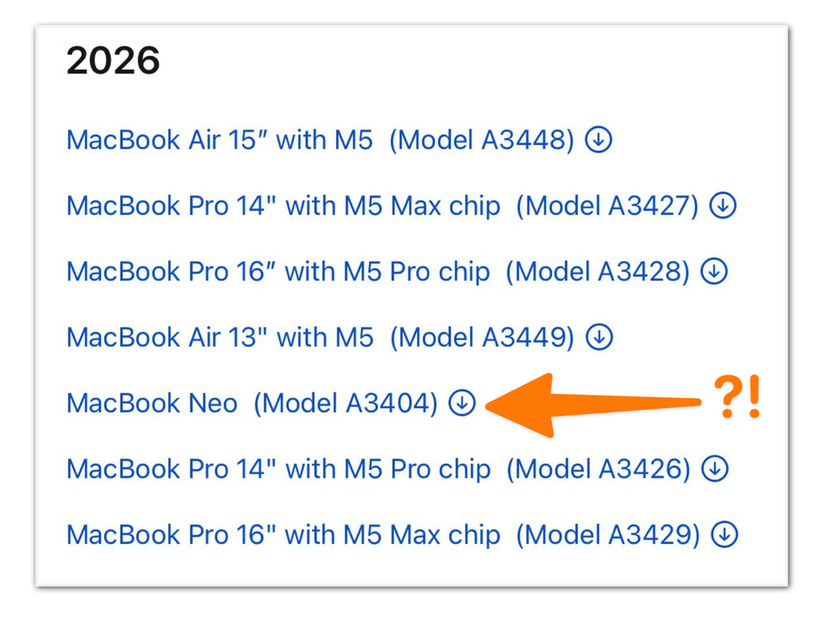Click the "(Model A3404)" text
This screenshot has width=840, height=631.
346,403
